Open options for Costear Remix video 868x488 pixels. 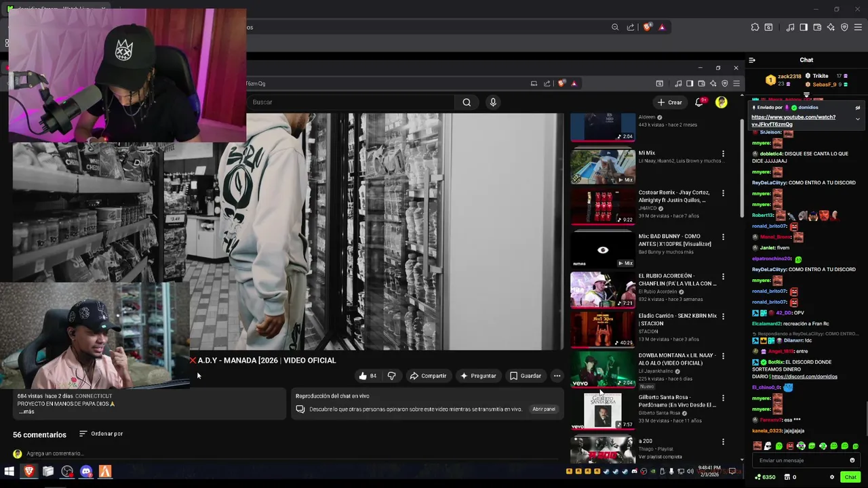point(723,193)
